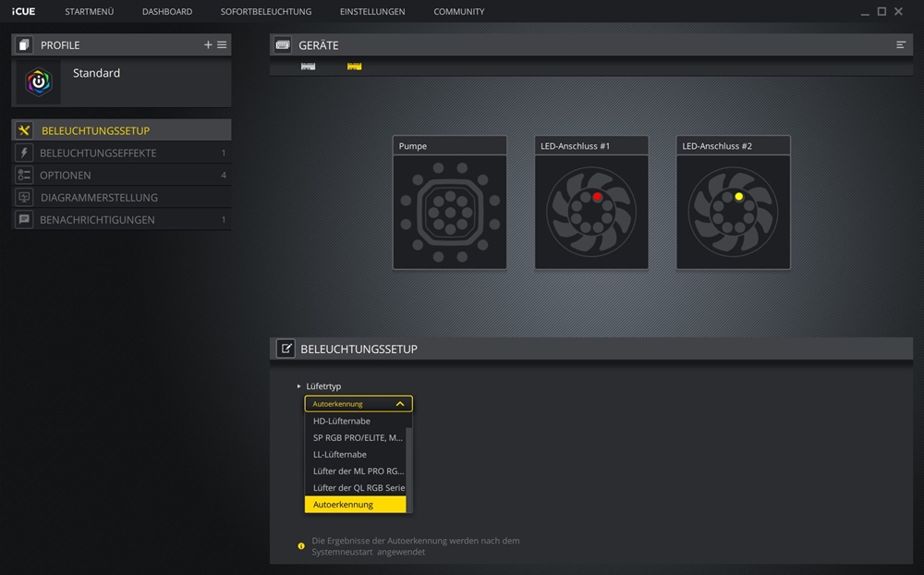Click the options list icon

coord(24,175)
